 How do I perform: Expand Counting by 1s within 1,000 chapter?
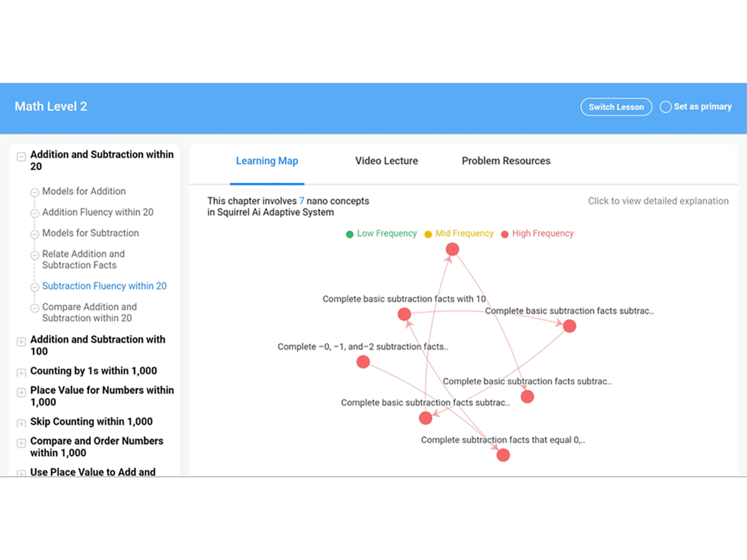point(21,373)
